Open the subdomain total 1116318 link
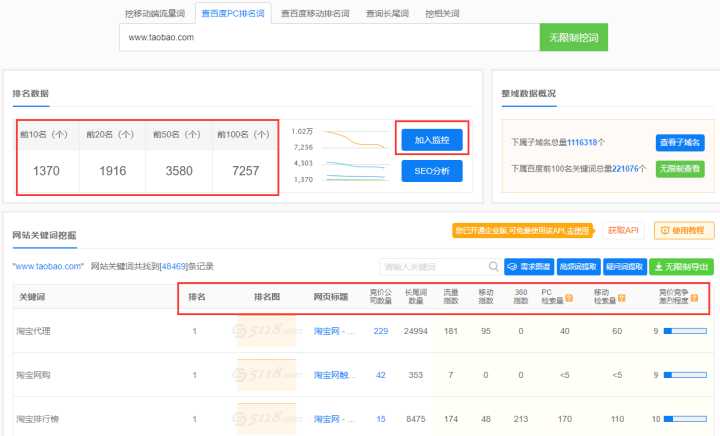Viewport: 720px width, 436px height. coord(582,142)
